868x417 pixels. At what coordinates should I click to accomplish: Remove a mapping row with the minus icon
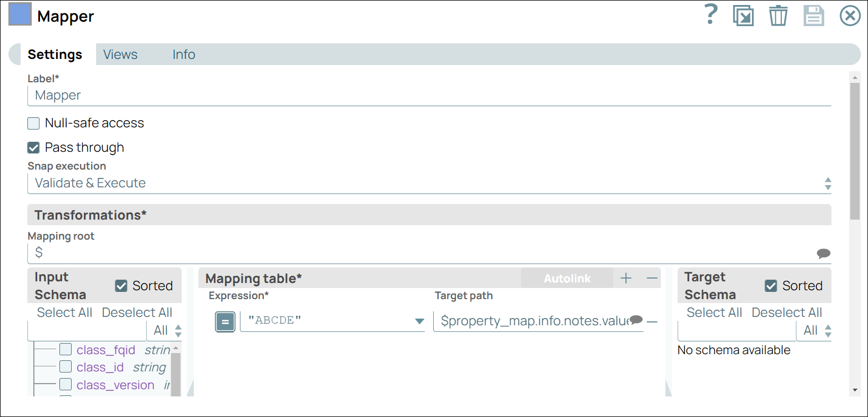click(651, 278)
